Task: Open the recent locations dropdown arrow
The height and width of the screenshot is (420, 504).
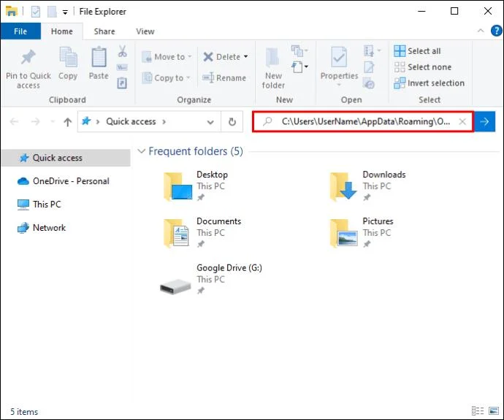Action: 53,122
